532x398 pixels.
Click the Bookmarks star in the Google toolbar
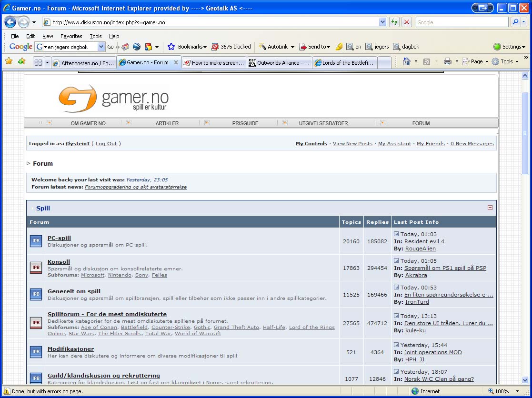[171, 47]
